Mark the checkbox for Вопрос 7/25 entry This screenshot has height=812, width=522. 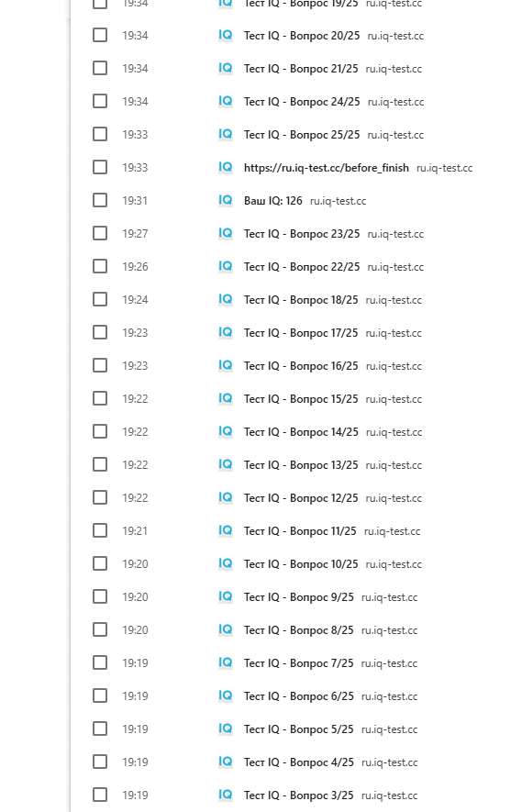[100, 662]
